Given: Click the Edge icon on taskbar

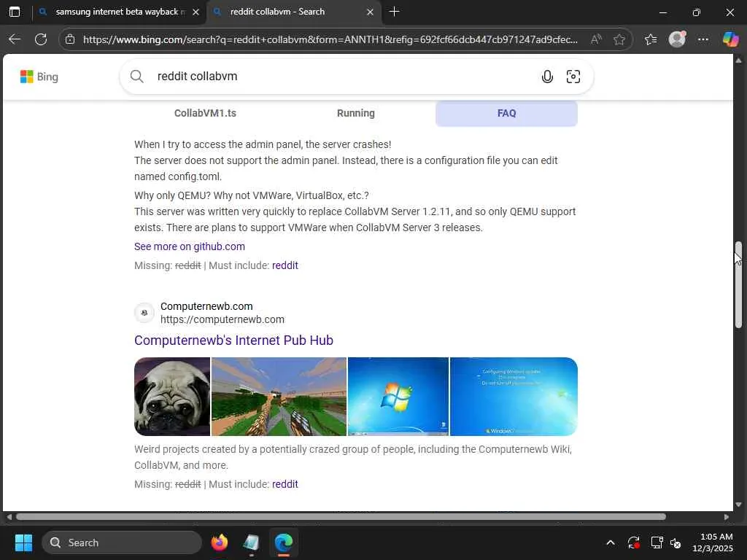Looking at the screenshot, I should [x=284, y=542].
